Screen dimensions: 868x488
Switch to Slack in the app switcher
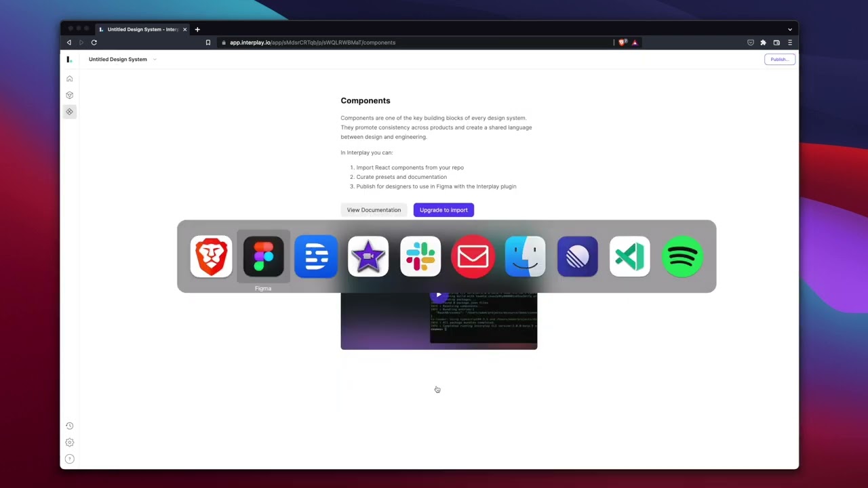(420, 256)
